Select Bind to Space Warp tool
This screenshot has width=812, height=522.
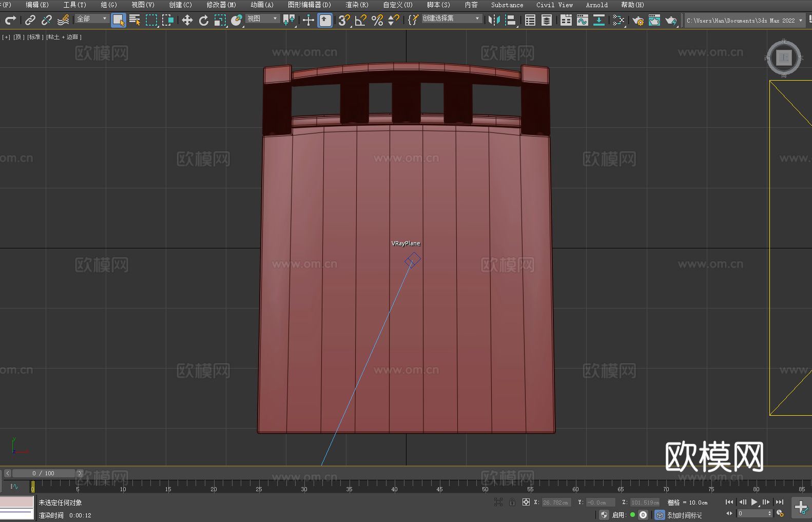[x=63, y=21]
